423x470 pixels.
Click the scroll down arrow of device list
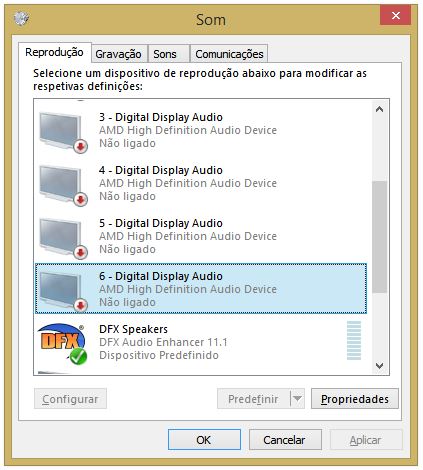pos(379,366)
